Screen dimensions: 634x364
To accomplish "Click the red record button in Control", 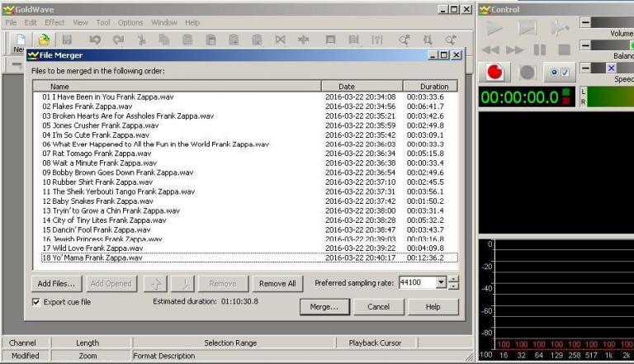I will click(495, 73).
